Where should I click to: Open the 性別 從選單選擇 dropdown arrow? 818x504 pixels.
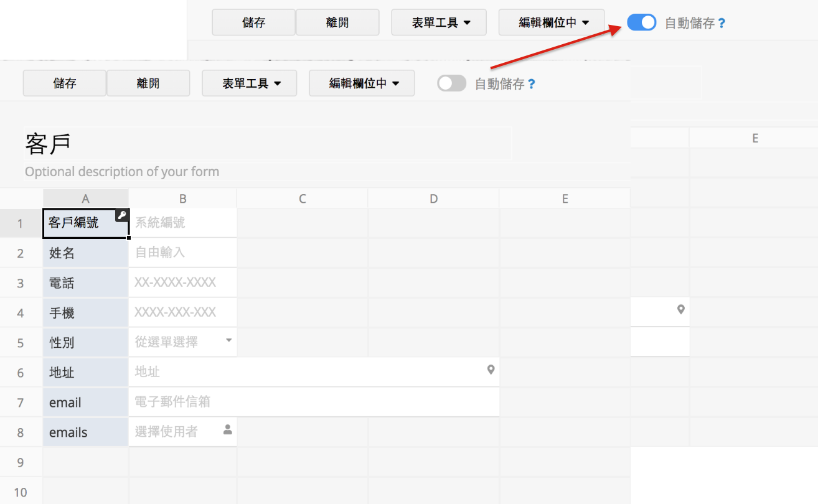click(228, 340)
